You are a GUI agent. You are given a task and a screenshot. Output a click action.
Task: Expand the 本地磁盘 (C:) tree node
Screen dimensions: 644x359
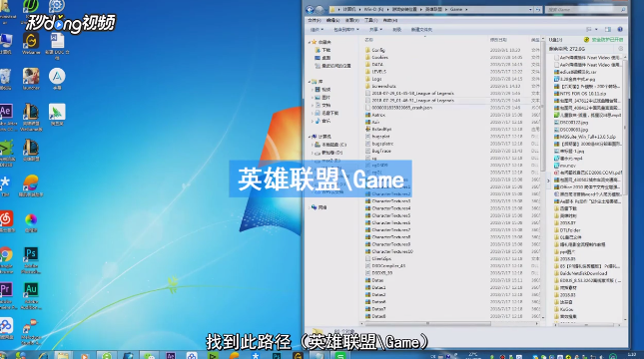[313, 145]
